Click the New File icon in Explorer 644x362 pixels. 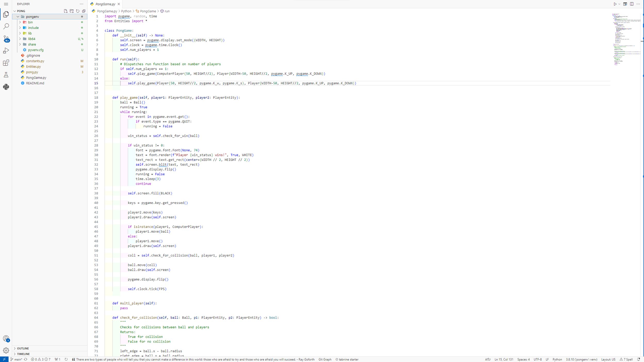point(66,11)
